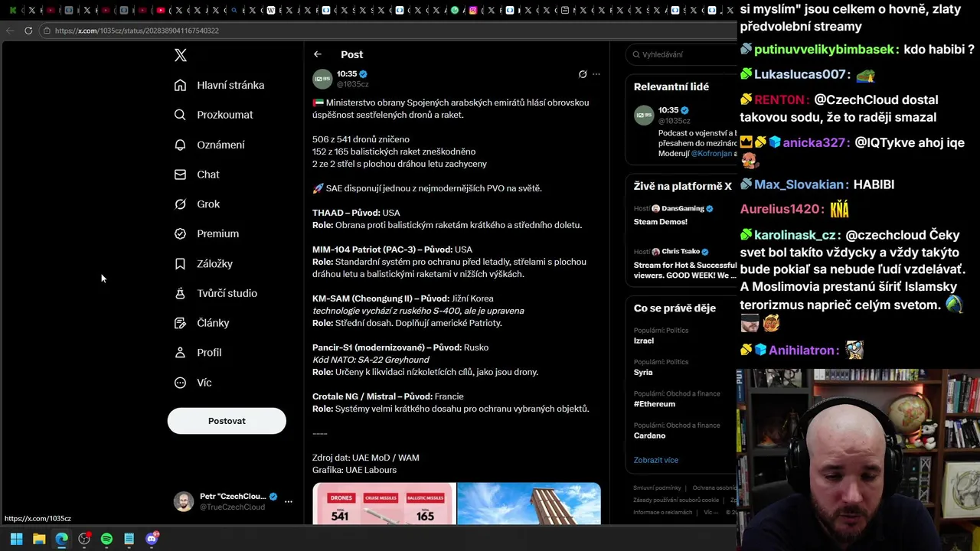Open Víc more circle icon
This screenshot has width=980, height=551.
180,383
